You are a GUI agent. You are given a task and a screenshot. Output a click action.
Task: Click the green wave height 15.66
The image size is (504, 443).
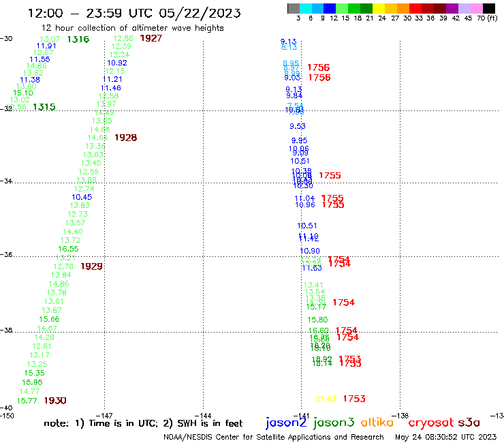[x=49, y=319]
